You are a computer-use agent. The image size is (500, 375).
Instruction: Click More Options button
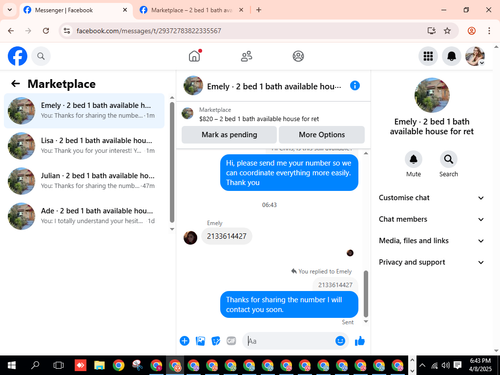point(322,135)
